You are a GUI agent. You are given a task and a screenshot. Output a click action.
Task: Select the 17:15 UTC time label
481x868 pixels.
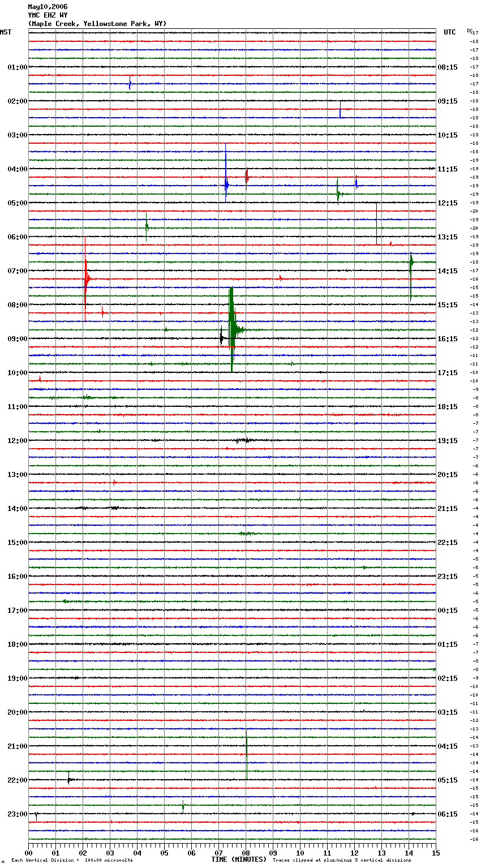click(448, 373)
